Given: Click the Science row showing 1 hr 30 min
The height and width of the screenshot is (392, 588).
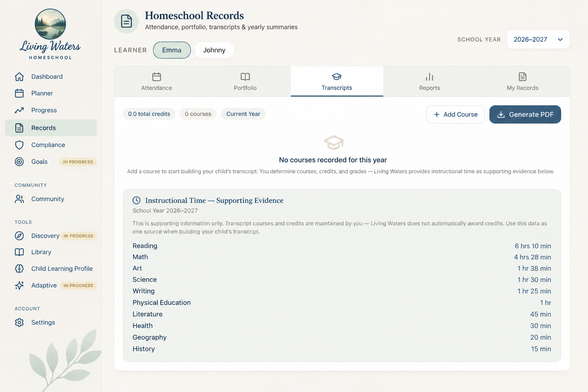Looking at the screenshot, I should (342, 280).
